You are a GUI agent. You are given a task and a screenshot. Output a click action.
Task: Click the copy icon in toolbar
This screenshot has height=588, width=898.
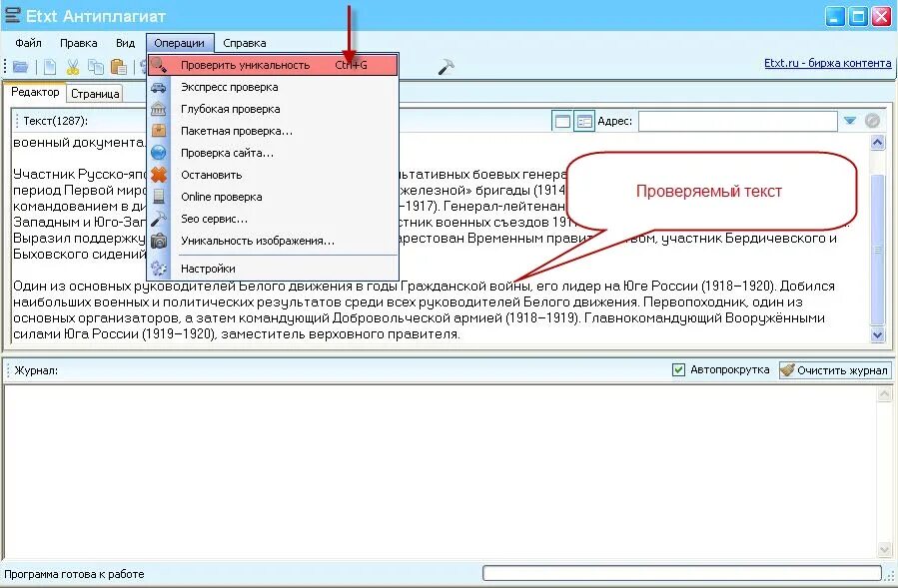pyautogui.click(x=96, y=67)
